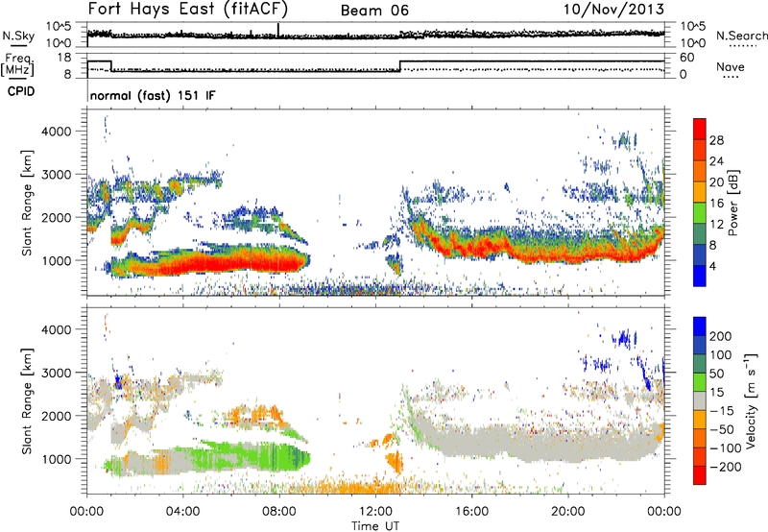Click the '100' label on Velocity colorbar
Image resolution: width=768 pixels, height=532 pixels.
point(721,355)
